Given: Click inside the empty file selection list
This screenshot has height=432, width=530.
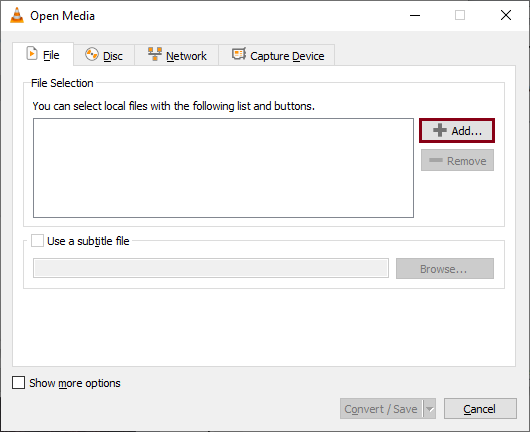Looking at the screenshot, I should click(x=223, y=168).
